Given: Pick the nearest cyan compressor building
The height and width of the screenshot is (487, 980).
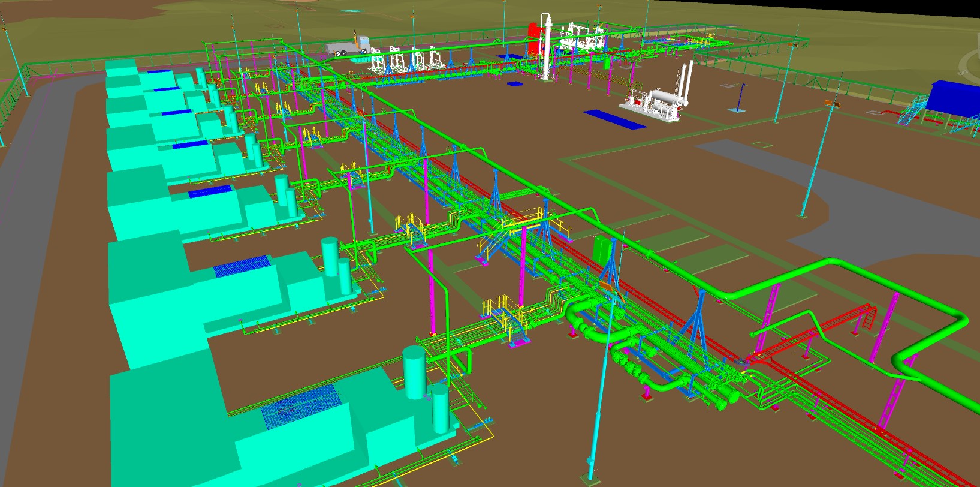Looking at the screenshot, I should [x=240, y=420].
